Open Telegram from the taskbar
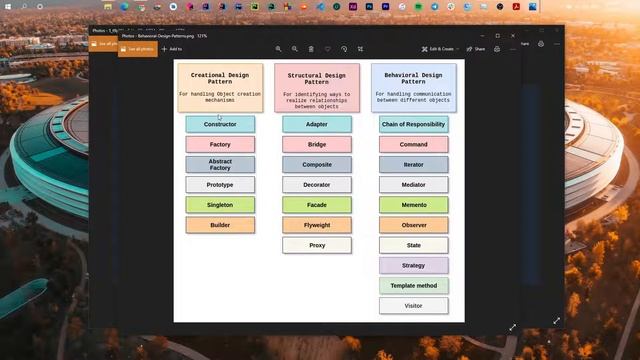This screenshot has width=640, height=360. pos(435,7)
